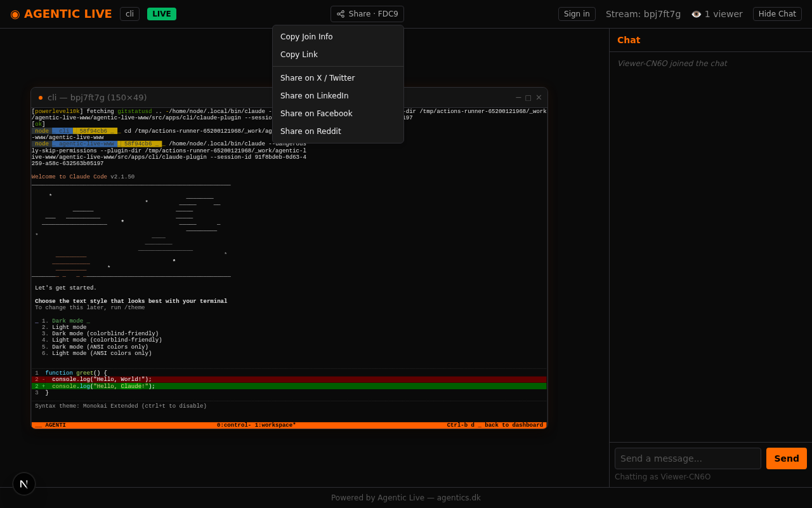Click the orange dot in terminal title
Image resolution: width=812 pixels, height=508 pixels.
[x=41, y=98]
